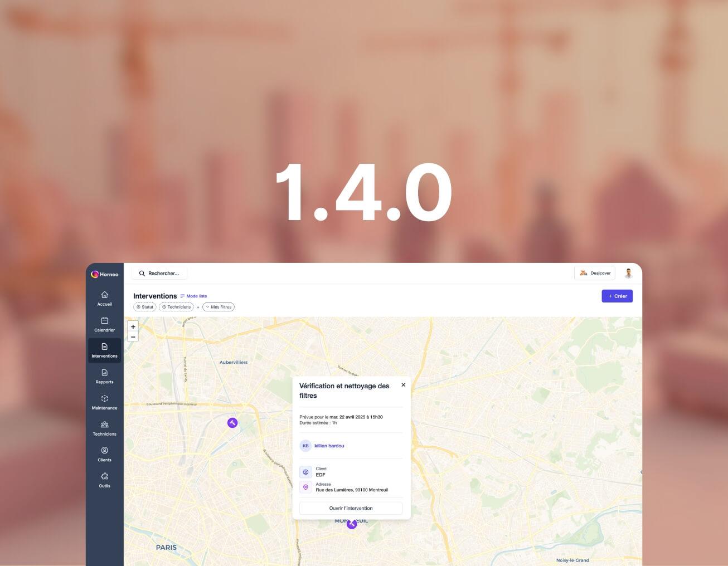The image size is (728, 566).
Task: Open the Mes filtres dropdown
Action: (219, 307)
